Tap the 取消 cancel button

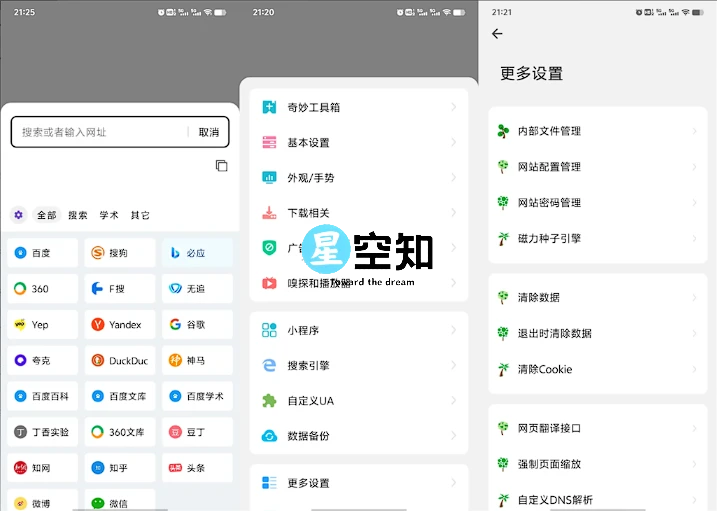pyautogui.click(x=209, y=132)
